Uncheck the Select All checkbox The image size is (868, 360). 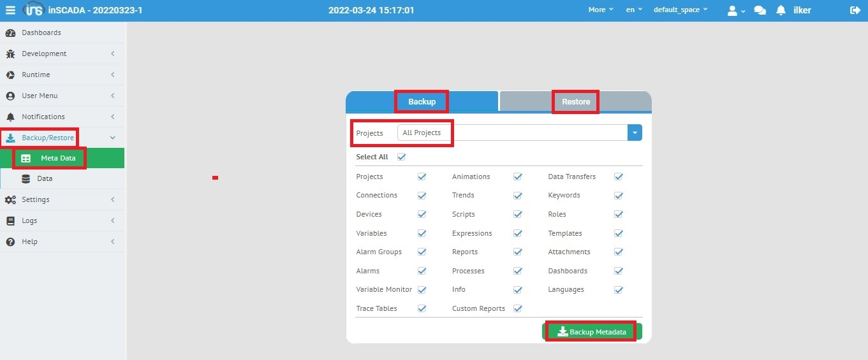pyautogui.click(x=401, y=157)
